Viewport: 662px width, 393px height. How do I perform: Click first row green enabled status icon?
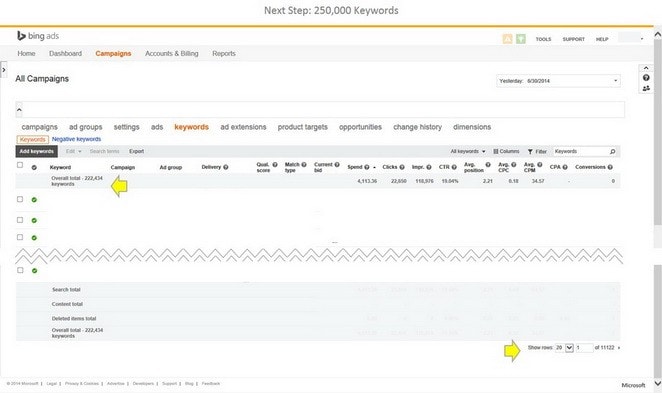click(x=34, y=200)
